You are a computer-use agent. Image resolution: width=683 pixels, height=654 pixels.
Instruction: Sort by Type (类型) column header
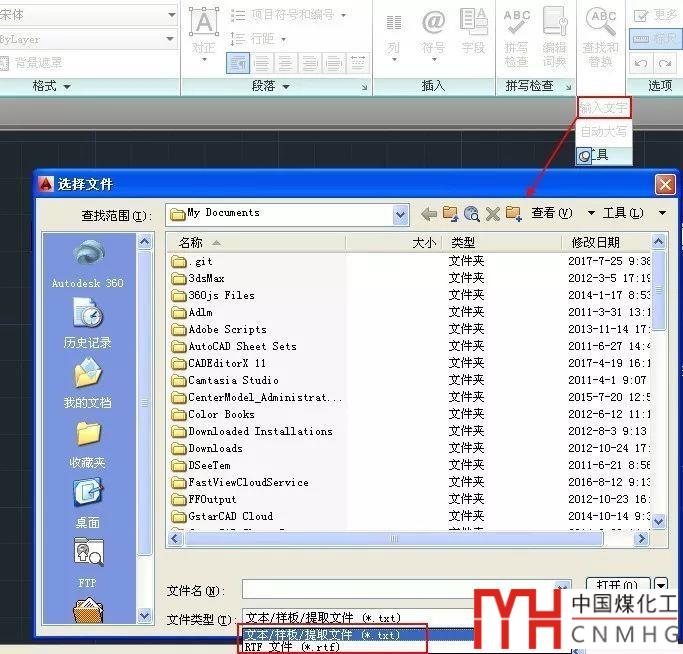click(x=502, y=243)
